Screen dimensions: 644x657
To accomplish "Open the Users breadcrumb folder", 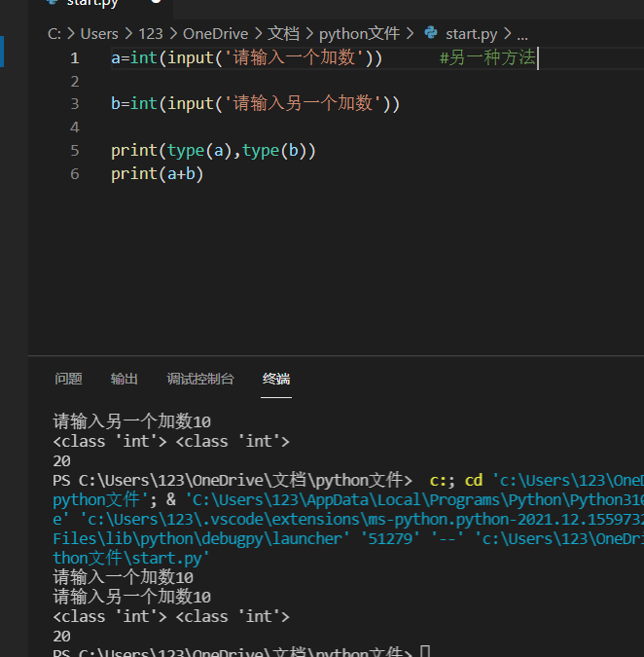I will [99, 33].
